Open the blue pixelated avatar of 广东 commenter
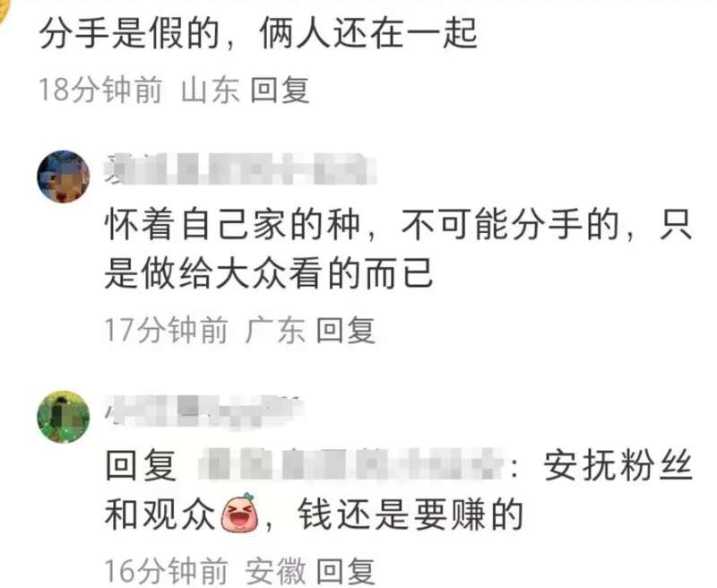The height and width of the screenshot is (588, 717). tap(63, 177)
